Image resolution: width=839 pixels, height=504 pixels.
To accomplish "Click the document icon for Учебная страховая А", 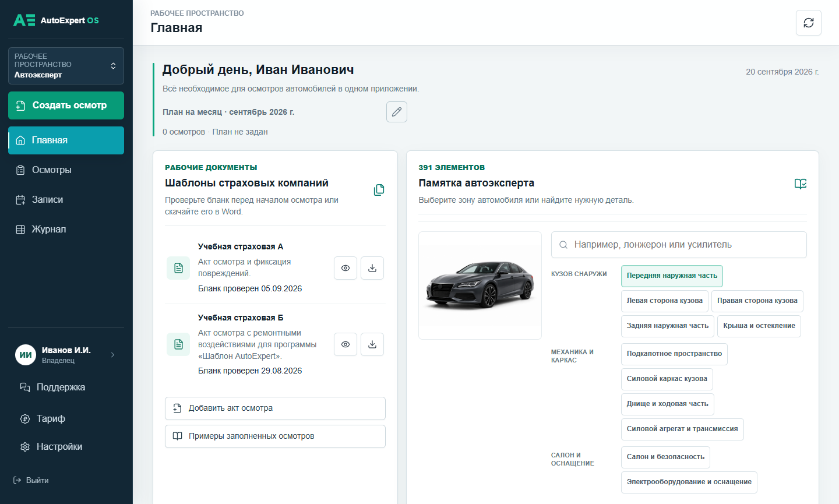I will coord(178,268).
